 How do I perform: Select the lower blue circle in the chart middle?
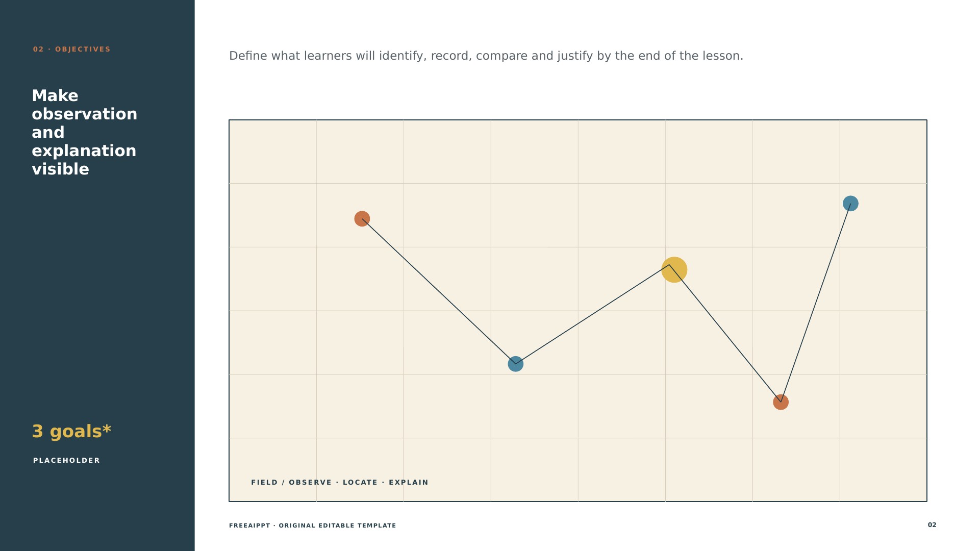coord(516,364)
